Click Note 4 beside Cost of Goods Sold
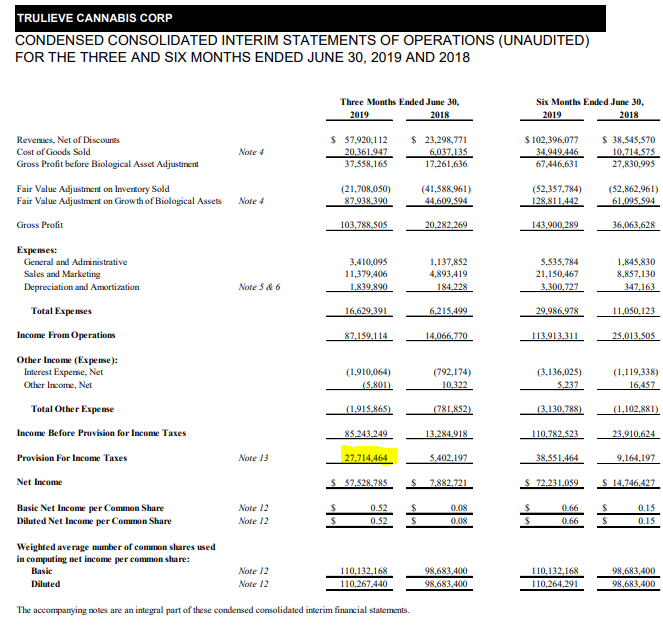Screen dimensions: 663x626 click(251, 151)
